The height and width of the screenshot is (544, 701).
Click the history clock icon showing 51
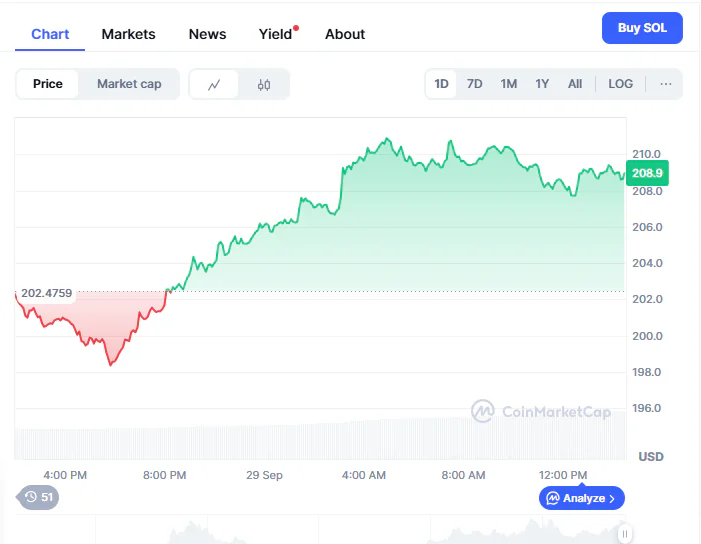(31, 497)
